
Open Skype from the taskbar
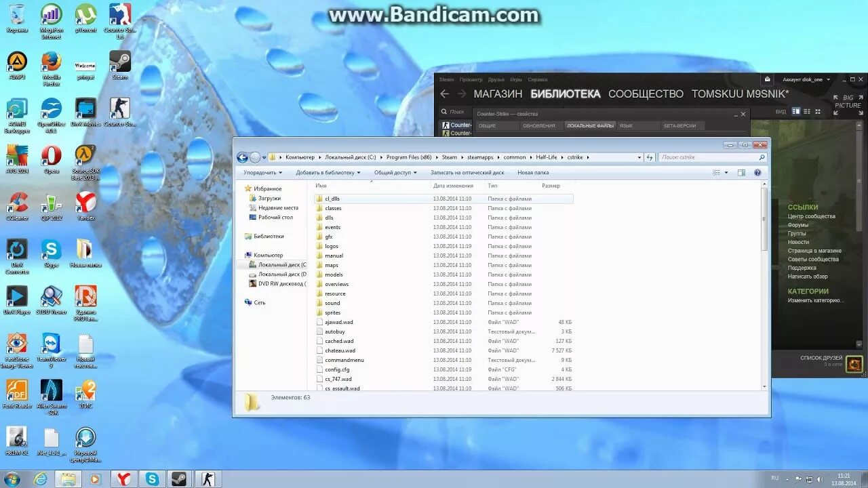pos(152,479)
